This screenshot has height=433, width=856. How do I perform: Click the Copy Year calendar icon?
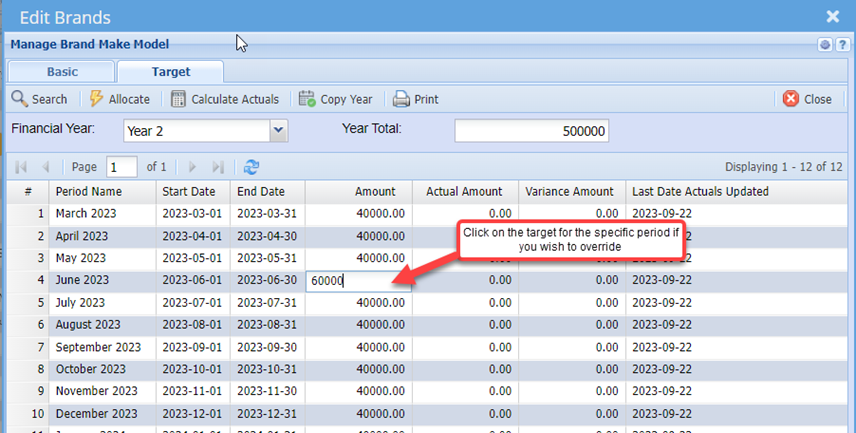[307, 99]
